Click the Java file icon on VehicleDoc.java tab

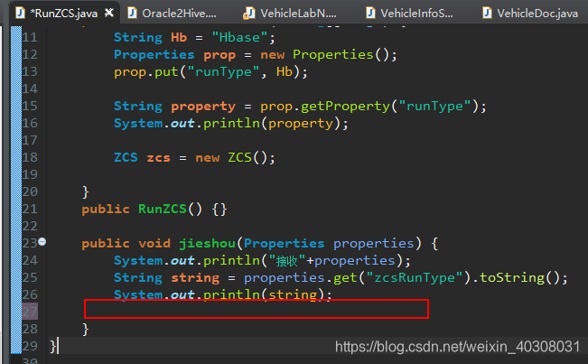click(487, 14)
